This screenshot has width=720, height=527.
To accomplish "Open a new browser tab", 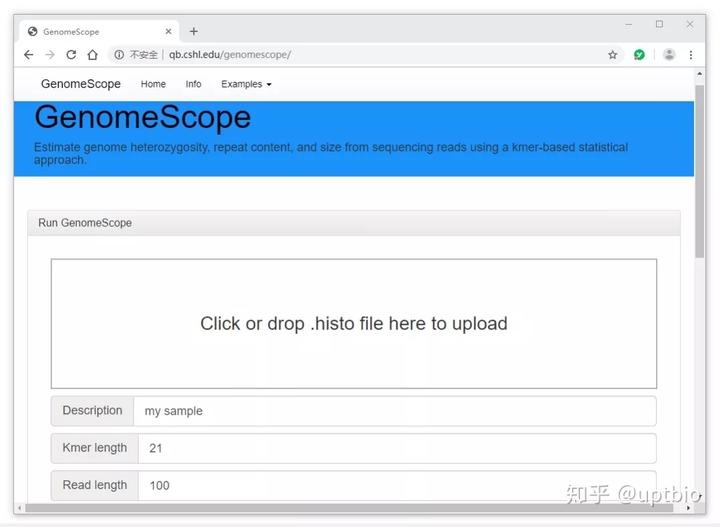I will pos(194,31).
